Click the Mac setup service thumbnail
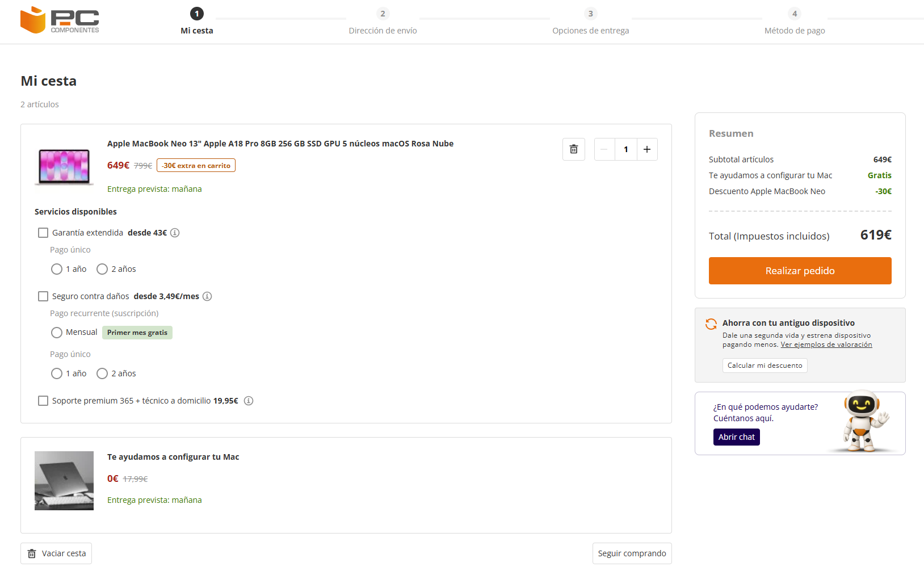Screen dimensions: 924x571 coord(64,481)
